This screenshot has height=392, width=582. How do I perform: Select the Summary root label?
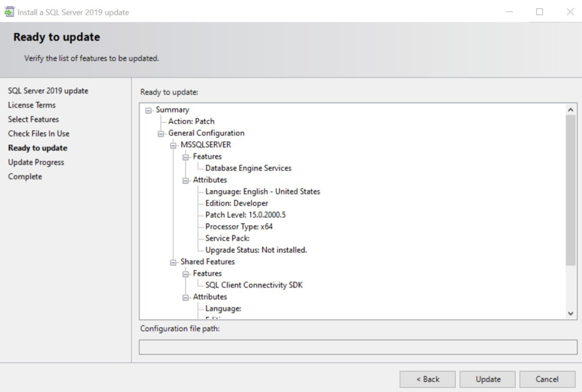click(x=173, y=110)
